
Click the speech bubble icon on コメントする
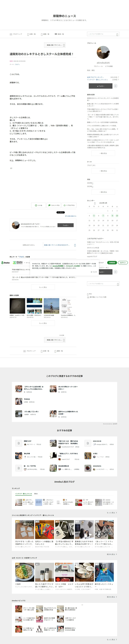pyautogui.click(x=49, y=205)
